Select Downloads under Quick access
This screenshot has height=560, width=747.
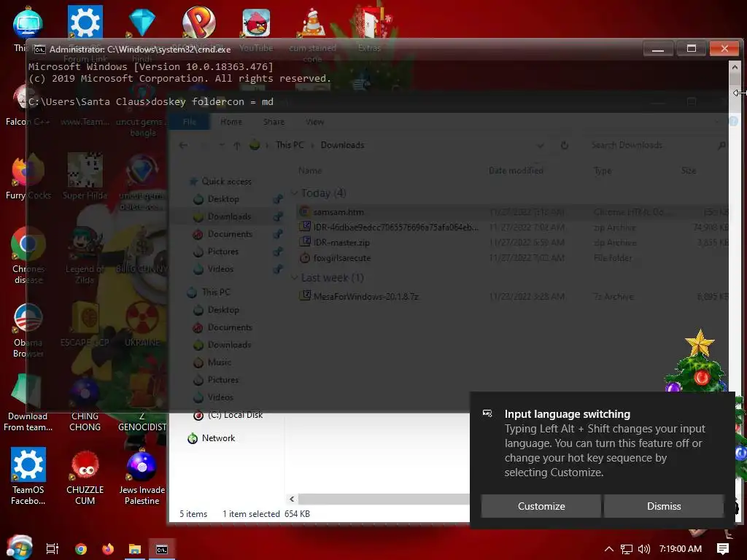[228, 217]
